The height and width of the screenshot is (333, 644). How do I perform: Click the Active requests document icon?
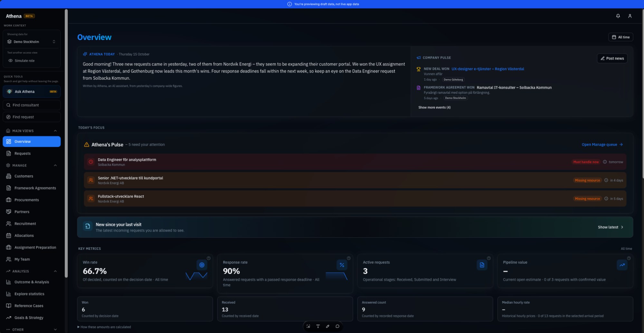[482, 265]
